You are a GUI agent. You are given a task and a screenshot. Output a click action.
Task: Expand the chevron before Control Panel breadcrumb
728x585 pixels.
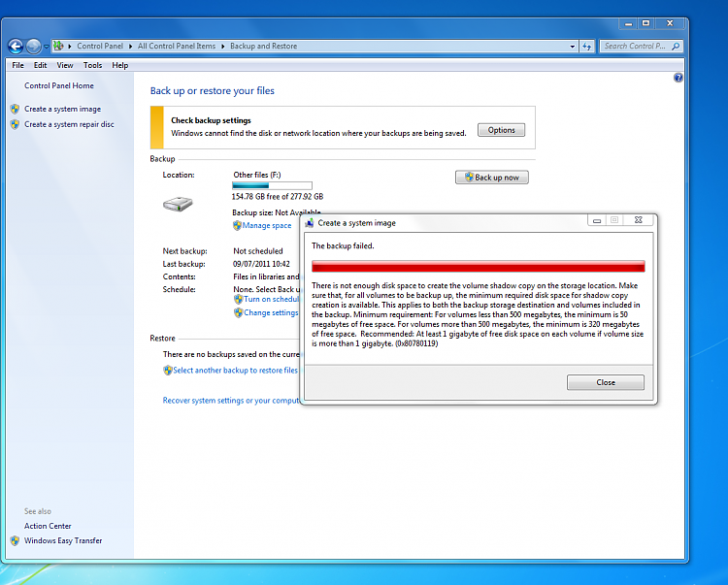point(70,47)
